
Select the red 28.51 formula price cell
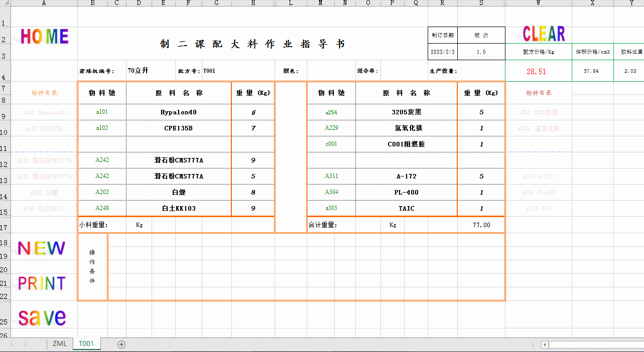click(536, 72)
